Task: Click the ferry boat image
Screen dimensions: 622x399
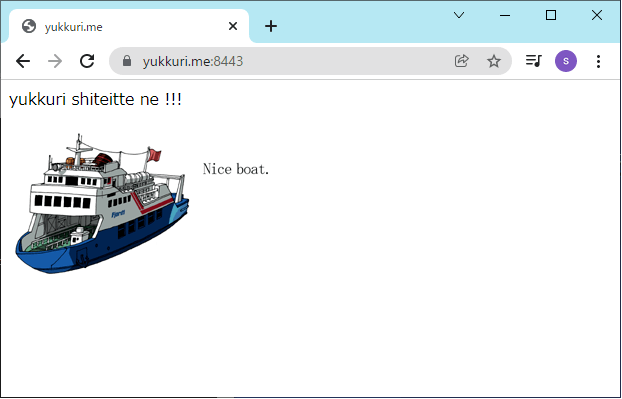Action: 102,203
